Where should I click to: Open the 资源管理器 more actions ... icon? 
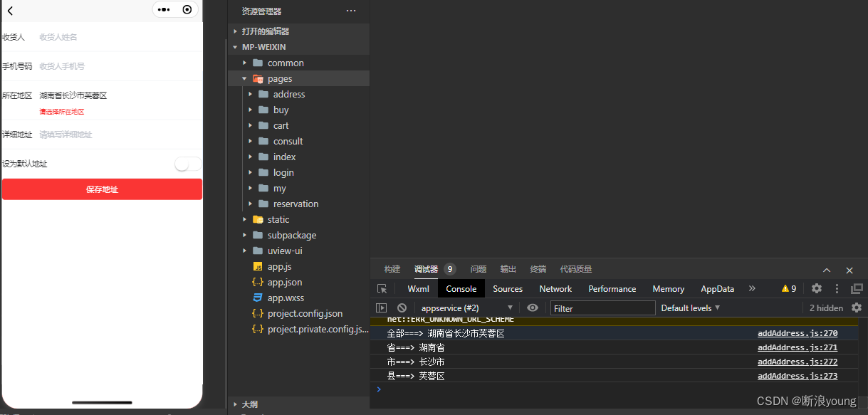[351, 11]
